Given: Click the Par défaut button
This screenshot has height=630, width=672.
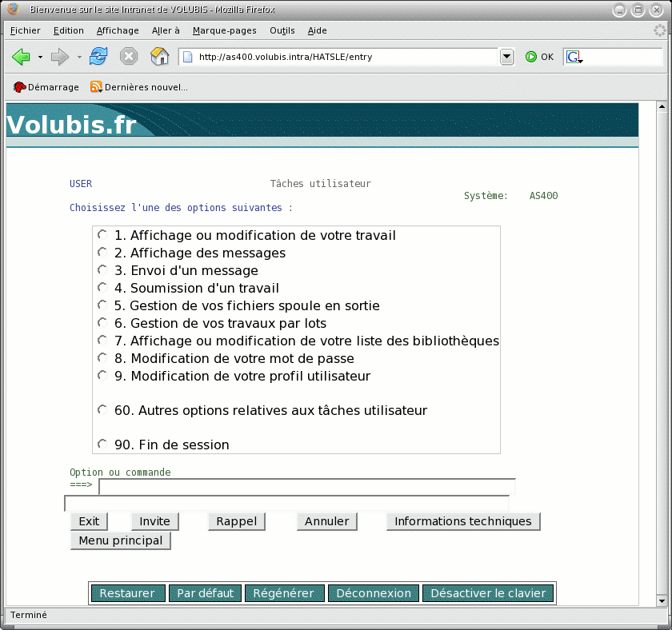Looking at the screenshot, I should click(206, 593).
